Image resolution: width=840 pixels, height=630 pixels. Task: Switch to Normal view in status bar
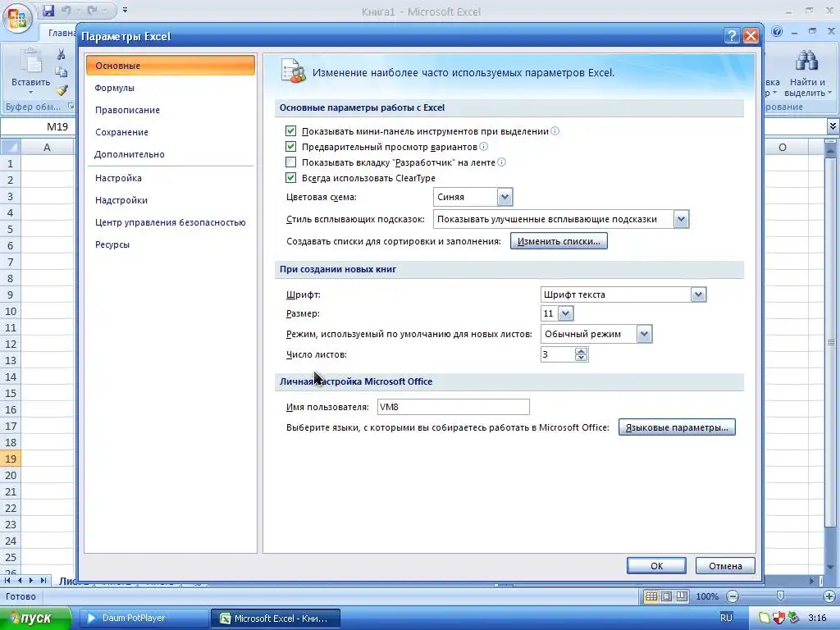coord(651,596)
